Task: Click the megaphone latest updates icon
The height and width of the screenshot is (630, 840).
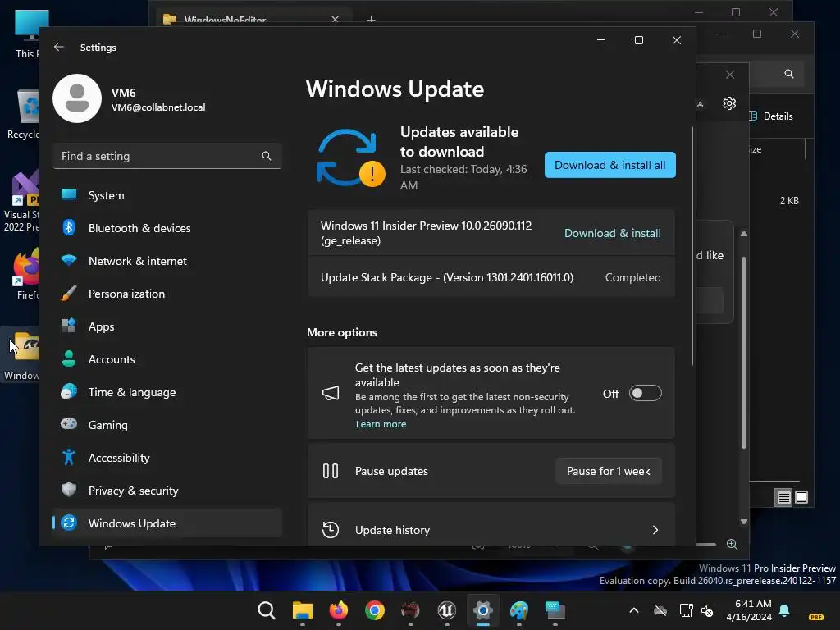Action: tap(331, 394)
